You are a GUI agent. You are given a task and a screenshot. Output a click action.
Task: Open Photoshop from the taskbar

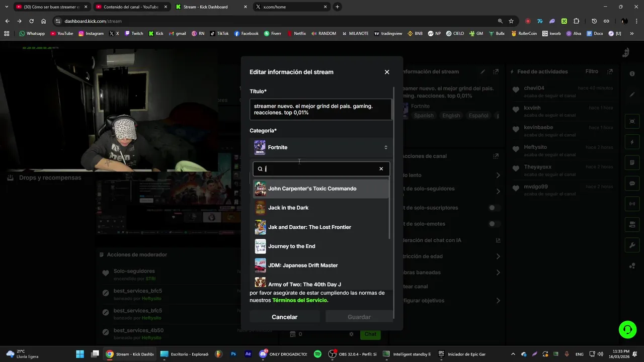click(x=233, y=354)
